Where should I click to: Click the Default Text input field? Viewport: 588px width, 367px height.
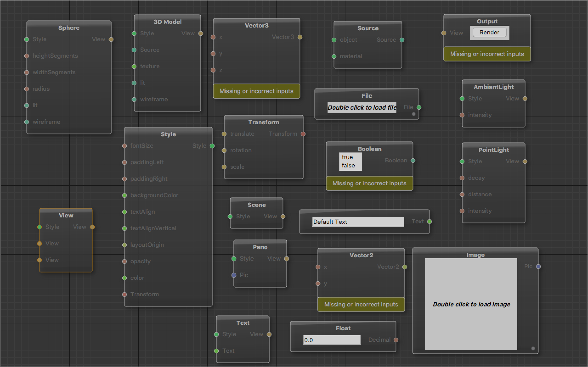tap(358, 222)
